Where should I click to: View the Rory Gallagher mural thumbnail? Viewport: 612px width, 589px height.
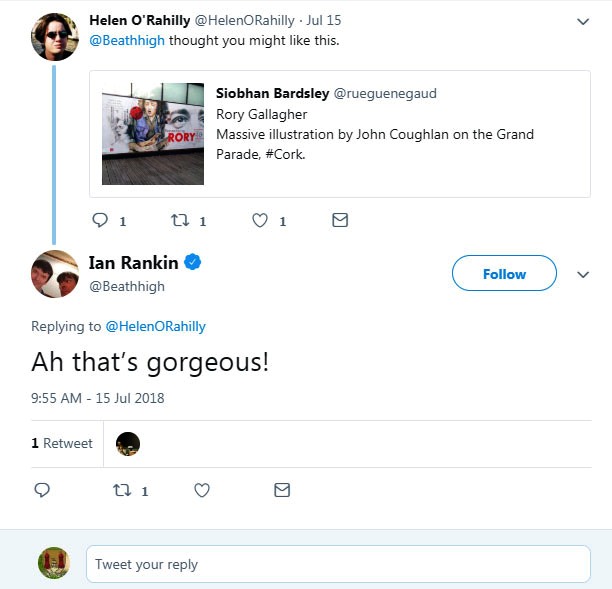153,133
